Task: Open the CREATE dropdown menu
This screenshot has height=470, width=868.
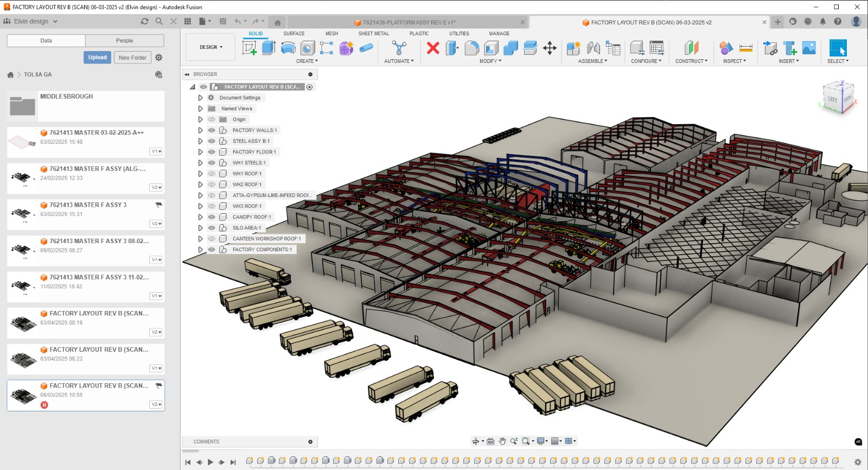Action: pos(307,61)
